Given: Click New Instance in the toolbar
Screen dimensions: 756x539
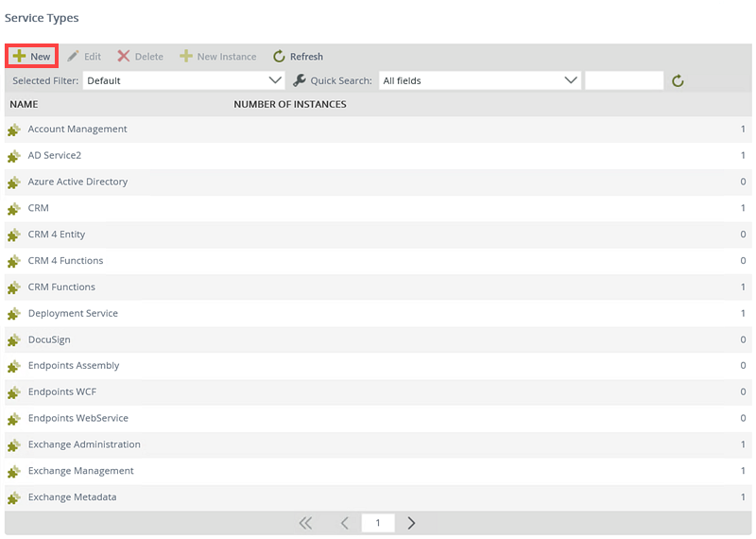Looking at the screenshot, I should click(x=218, y=57).
